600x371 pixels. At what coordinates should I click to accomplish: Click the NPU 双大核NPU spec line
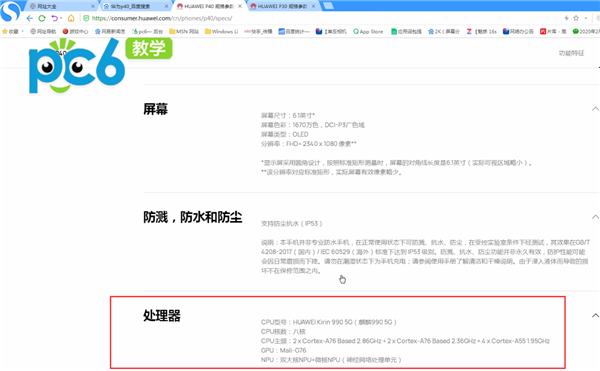(x=331, y=360)
